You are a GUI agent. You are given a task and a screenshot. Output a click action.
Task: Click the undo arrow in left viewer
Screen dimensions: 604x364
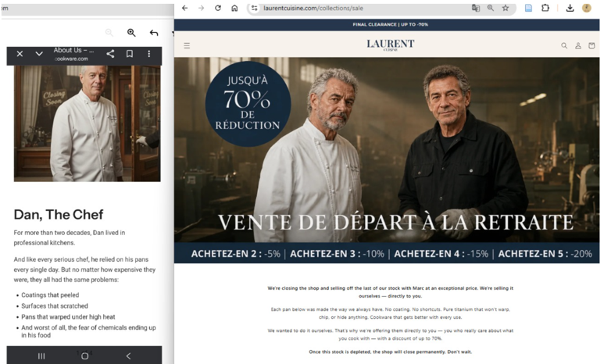pyautogui.click(x=154, y=33)
